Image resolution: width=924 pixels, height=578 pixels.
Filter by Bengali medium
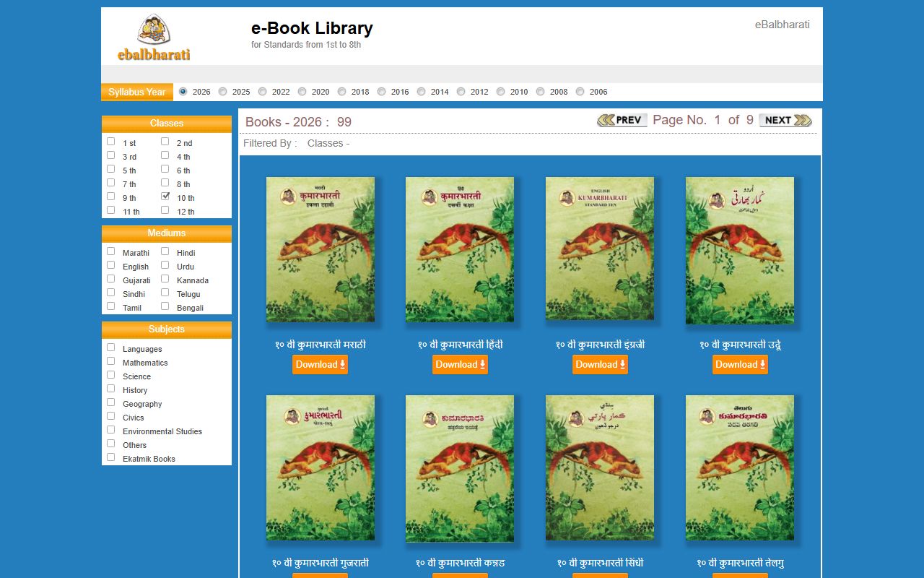165,306
